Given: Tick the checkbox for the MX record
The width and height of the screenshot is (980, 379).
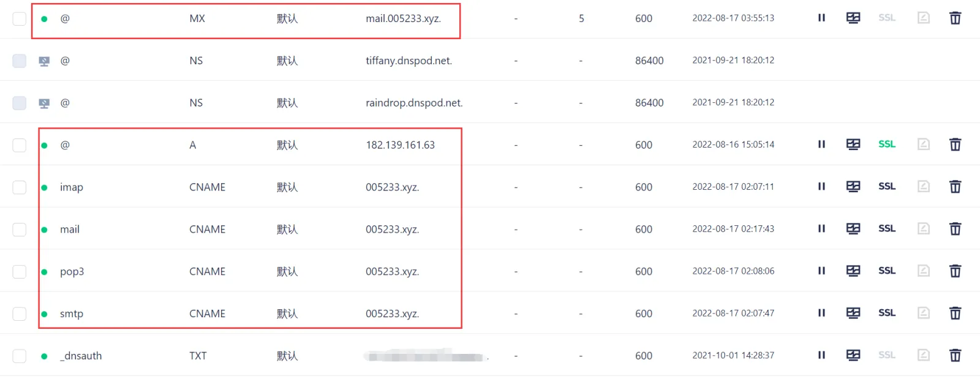Looking at the screenshot, I should [x=20, y=18].
